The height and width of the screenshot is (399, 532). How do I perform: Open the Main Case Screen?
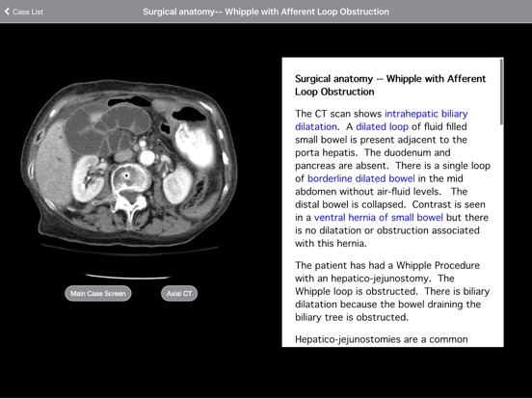[x=98, y=294]
